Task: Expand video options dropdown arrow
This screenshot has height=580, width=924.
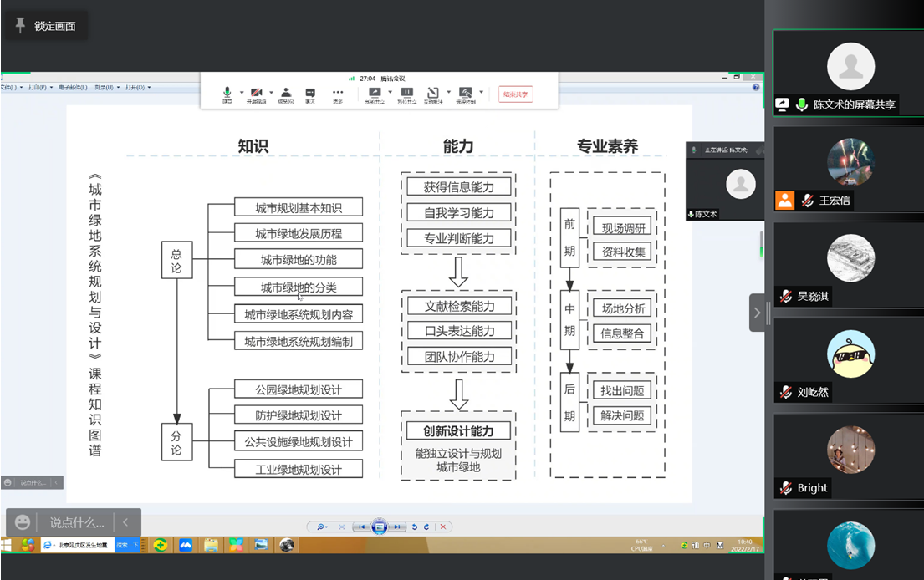Action: [272, 92]
